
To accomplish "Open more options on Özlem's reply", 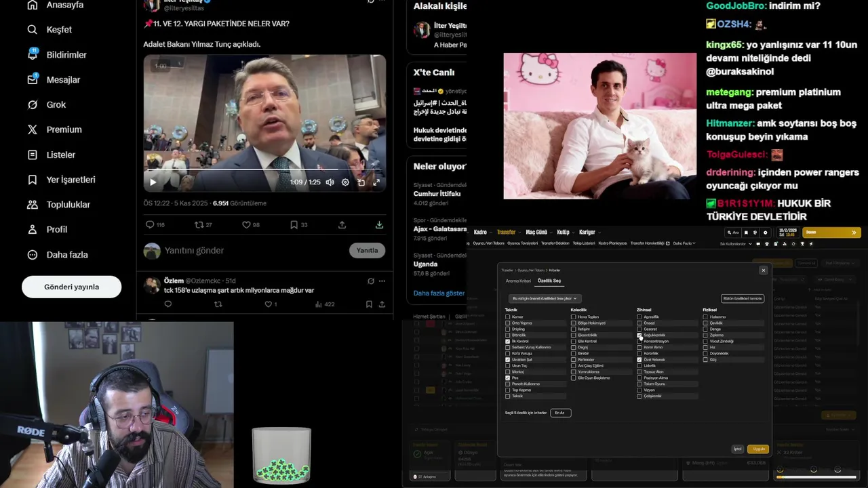I will pyautogui.click(x=382, y=281).
